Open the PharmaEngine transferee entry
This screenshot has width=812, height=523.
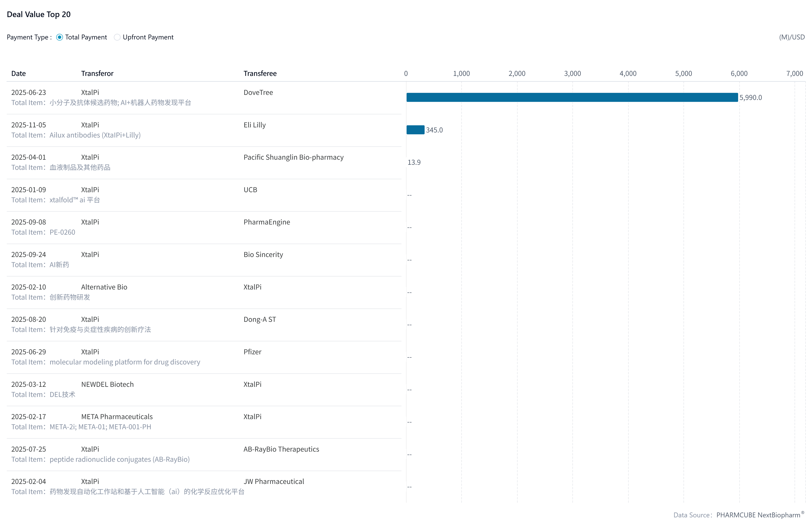coord(267,222)
